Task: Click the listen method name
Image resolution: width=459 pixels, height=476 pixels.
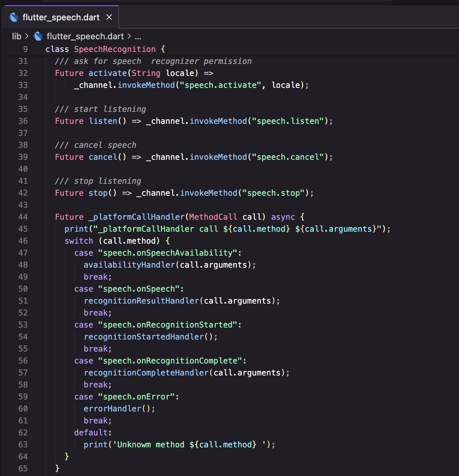Action: pos(103,121)
